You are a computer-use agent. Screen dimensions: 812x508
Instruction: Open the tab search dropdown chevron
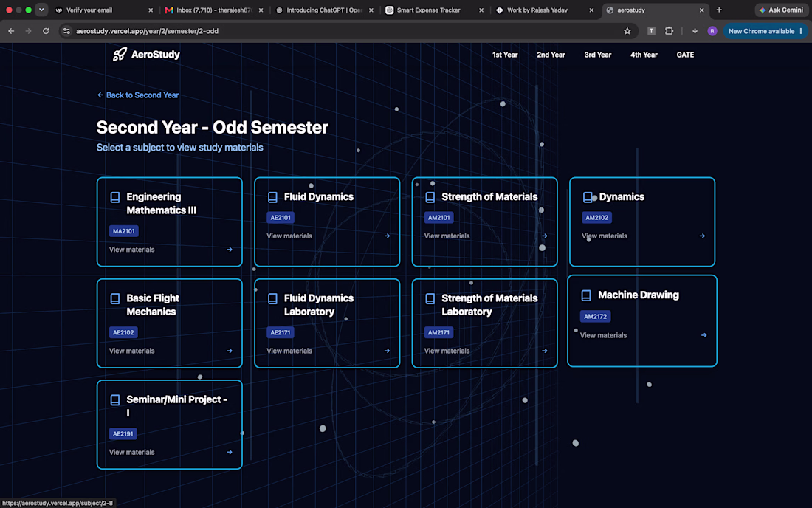tap(41, 10)
